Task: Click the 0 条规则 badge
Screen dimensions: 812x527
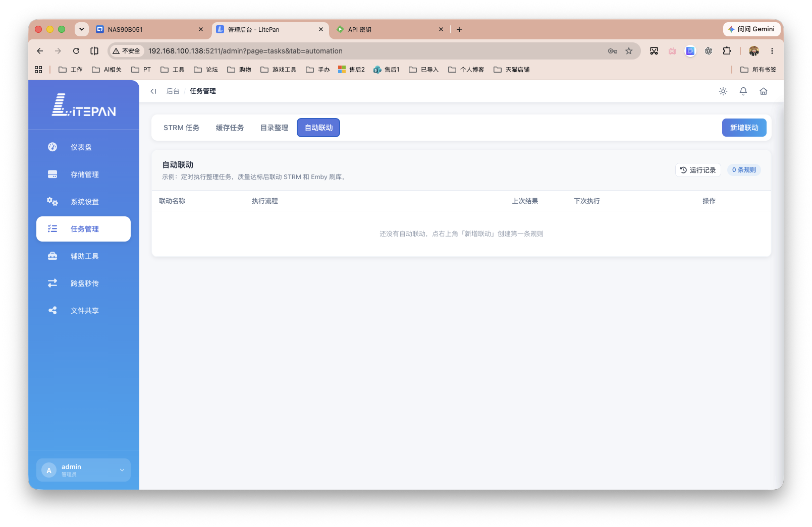Action: [744, 170]
